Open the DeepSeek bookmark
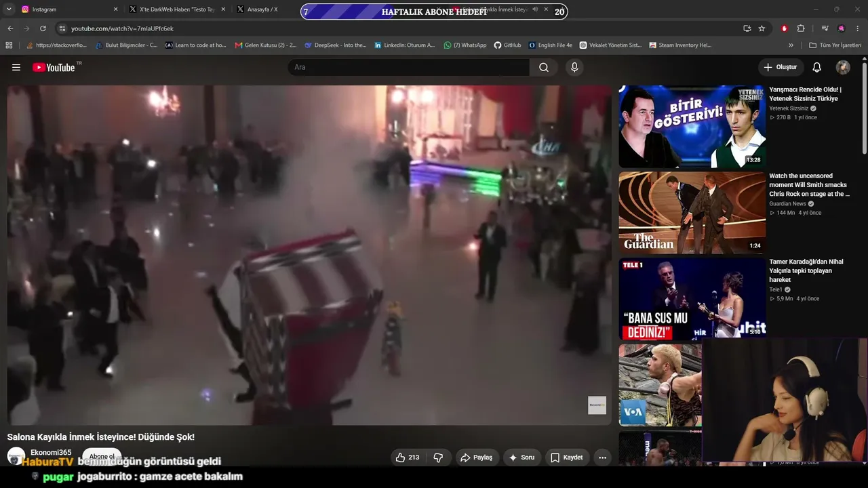The width and height of the screenshot is (868, 488). coord(336,45)
